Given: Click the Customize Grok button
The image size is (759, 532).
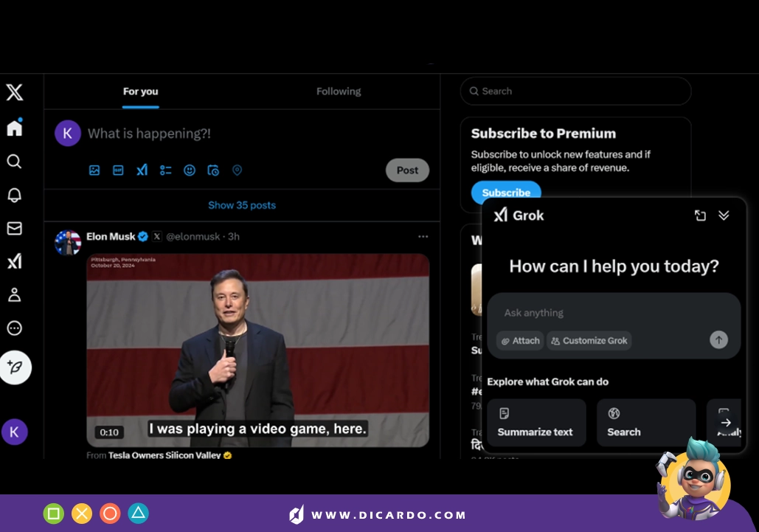Looking at the screenshot, I should (x=589, y=341).
